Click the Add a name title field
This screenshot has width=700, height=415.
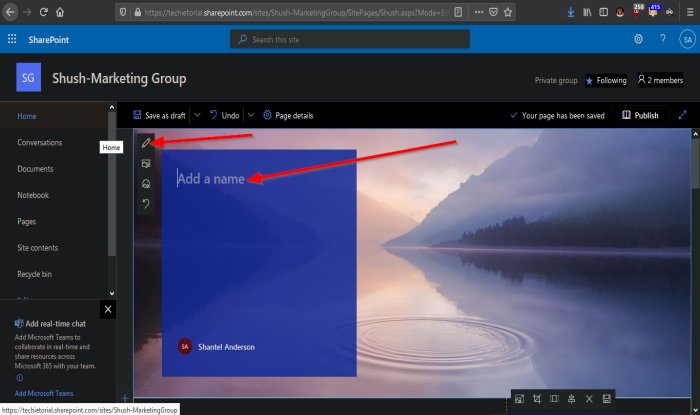[211, 178]
